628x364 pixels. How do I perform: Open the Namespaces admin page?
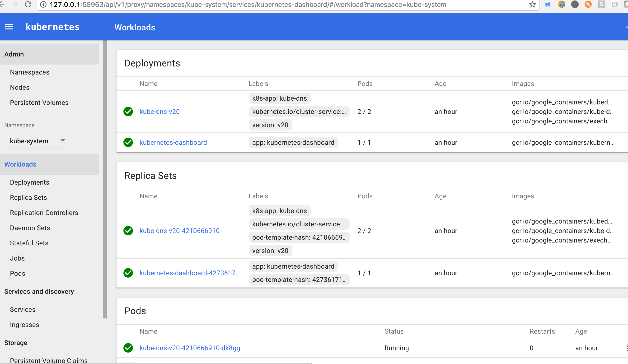click(x=30, y=72)
